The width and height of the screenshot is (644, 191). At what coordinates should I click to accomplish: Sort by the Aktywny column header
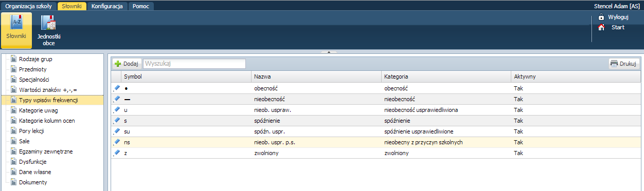(x=576, y=77)
